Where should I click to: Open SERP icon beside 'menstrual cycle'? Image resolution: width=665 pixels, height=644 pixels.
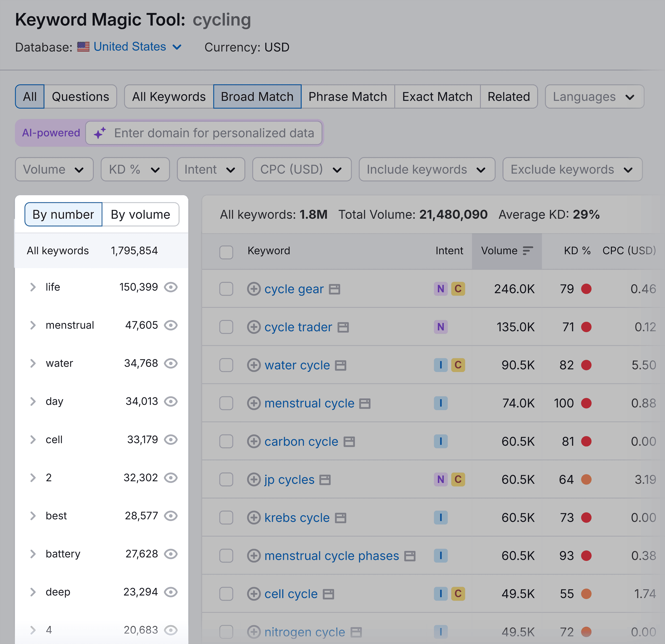[365, 404]
